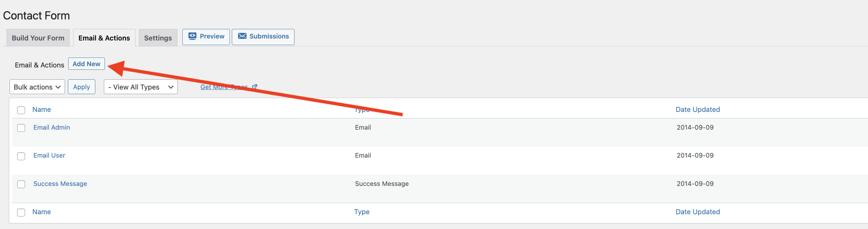The width and height of the screenshot is (868, 229).
Task: Switch to the Build Your Form tab
Action: coord(38,38)
